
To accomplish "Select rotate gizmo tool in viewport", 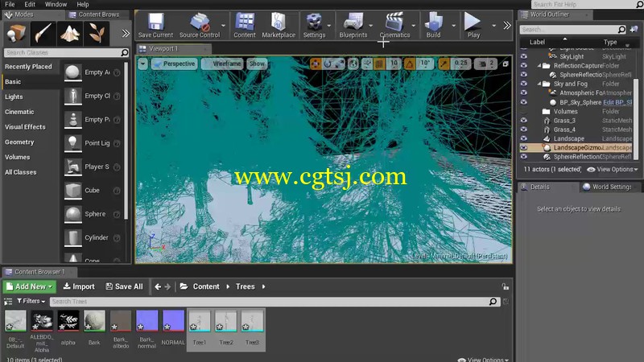I will (x=328, y=64).
